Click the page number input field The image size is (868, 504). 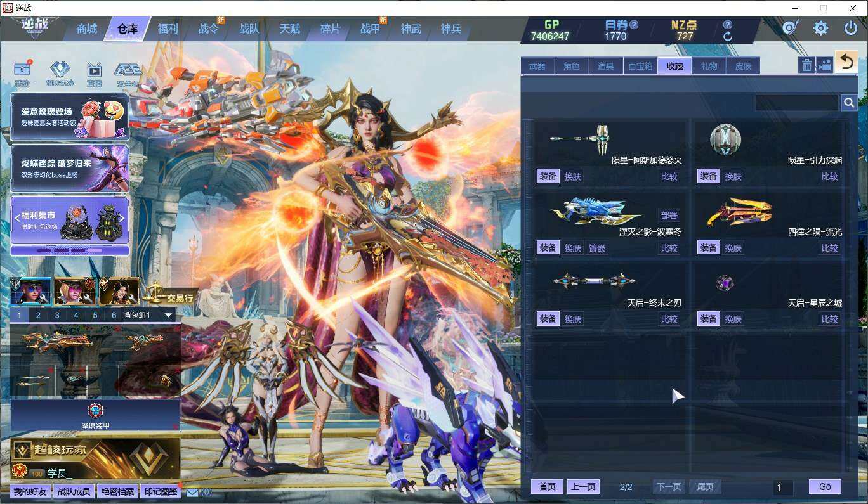(x=783, y=487)
